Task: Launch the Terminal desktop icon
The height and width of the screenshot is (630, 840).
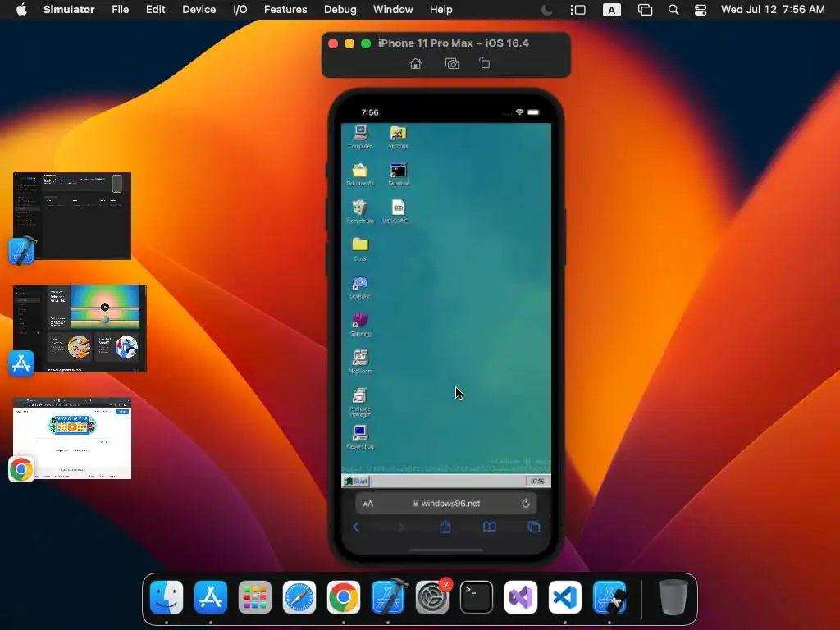Action: click(398, 175)
